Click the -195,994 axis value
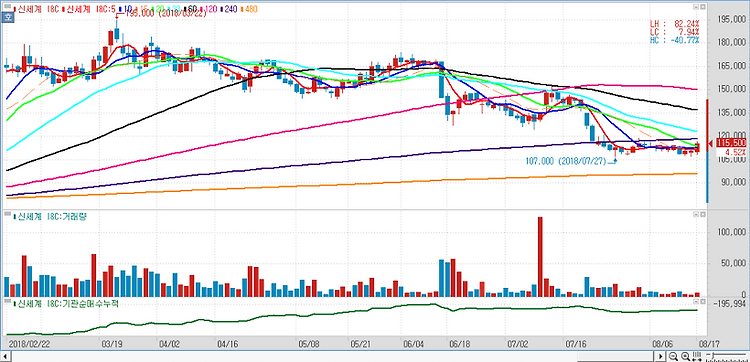 tap(728, 304)
